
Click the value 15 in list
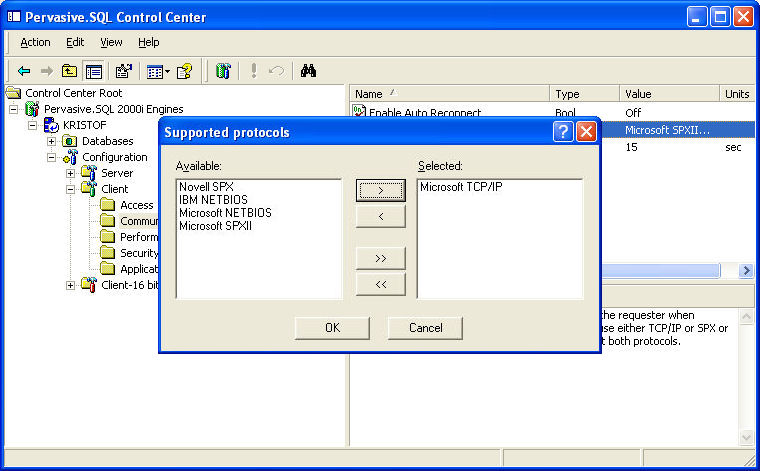[x=632, y=147]
